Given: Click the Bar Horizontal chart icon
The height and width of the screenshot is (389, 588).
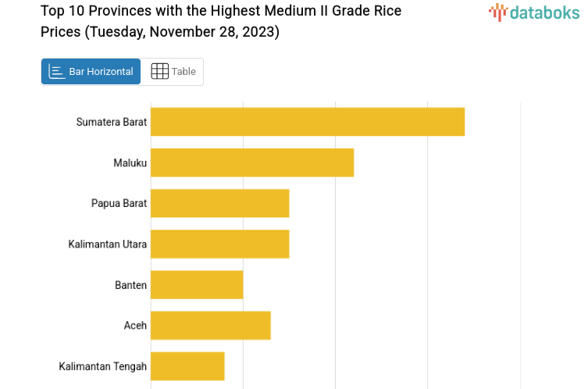Looking at the screenshot, I should pyautogui.click(x=57, y=72).
